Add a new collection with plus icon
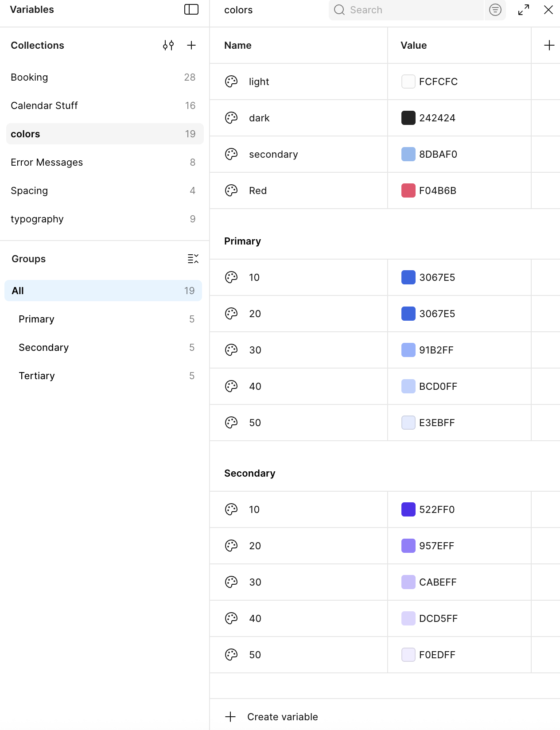The height and width of the screenshot is (730, 560). (191, 45)
